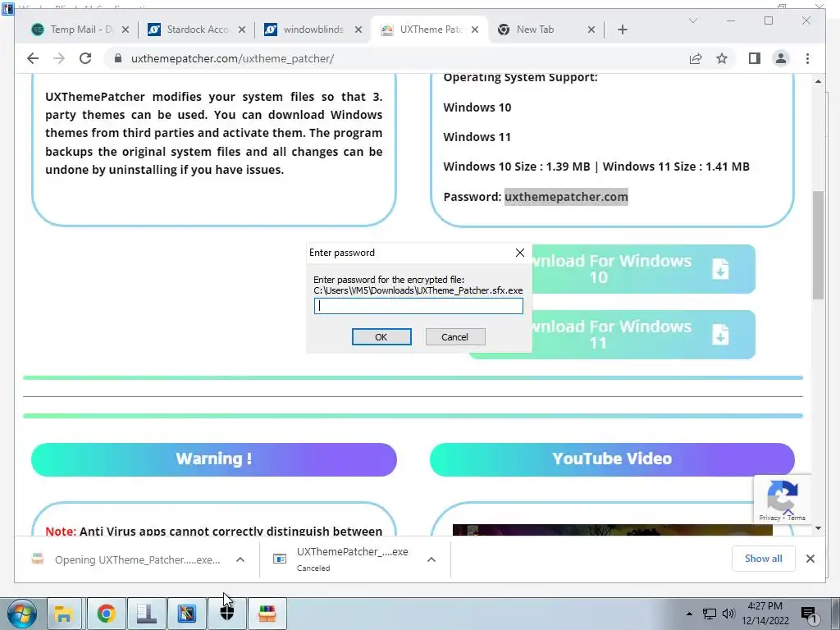Open the notification center icon
Viewport: 840px width, 630px height.
coord(810,614)
